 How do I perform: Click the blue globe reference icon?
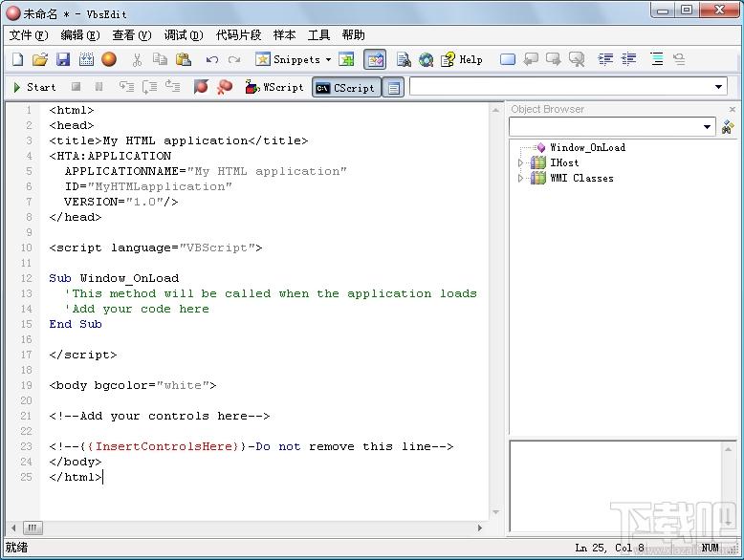[x=427, y=60]
